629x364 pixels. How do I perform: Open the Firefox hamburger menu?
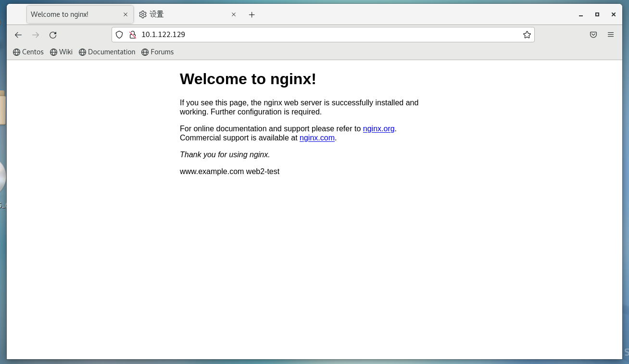pos(611,35)
